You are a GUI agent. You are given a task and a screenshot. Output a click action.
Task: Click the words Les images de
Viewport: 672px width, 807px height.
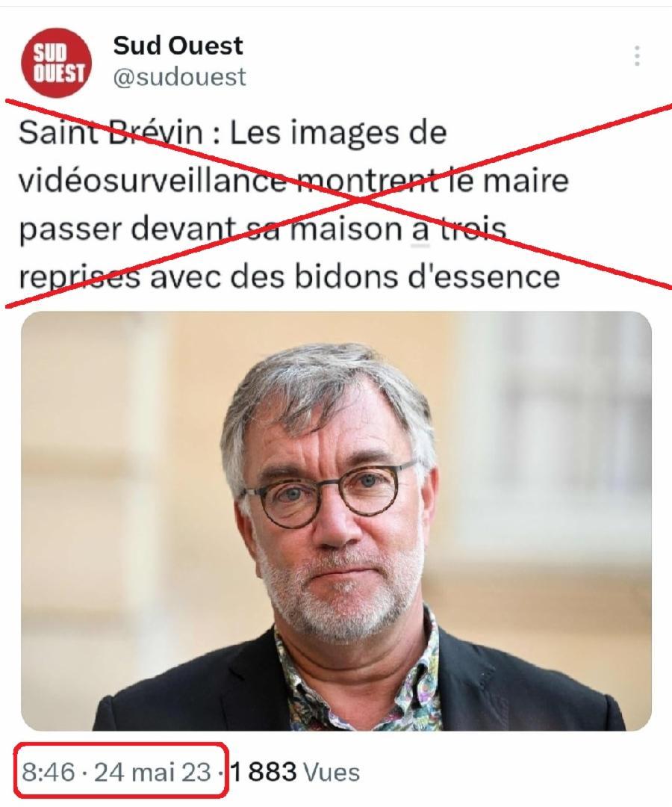(x=337, y=133)
